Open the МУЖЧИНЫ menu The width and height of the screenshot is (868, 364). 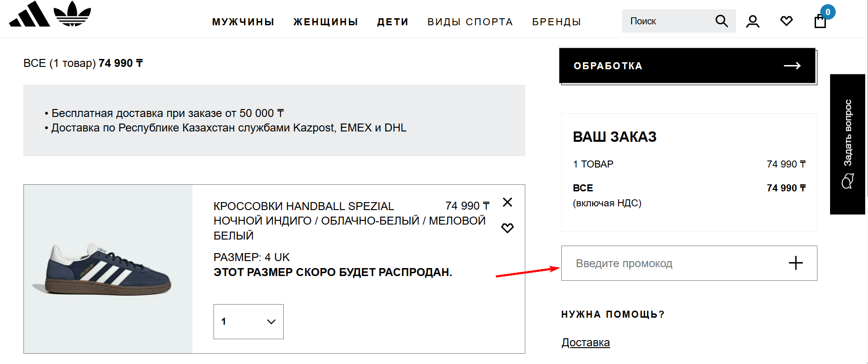243,22
